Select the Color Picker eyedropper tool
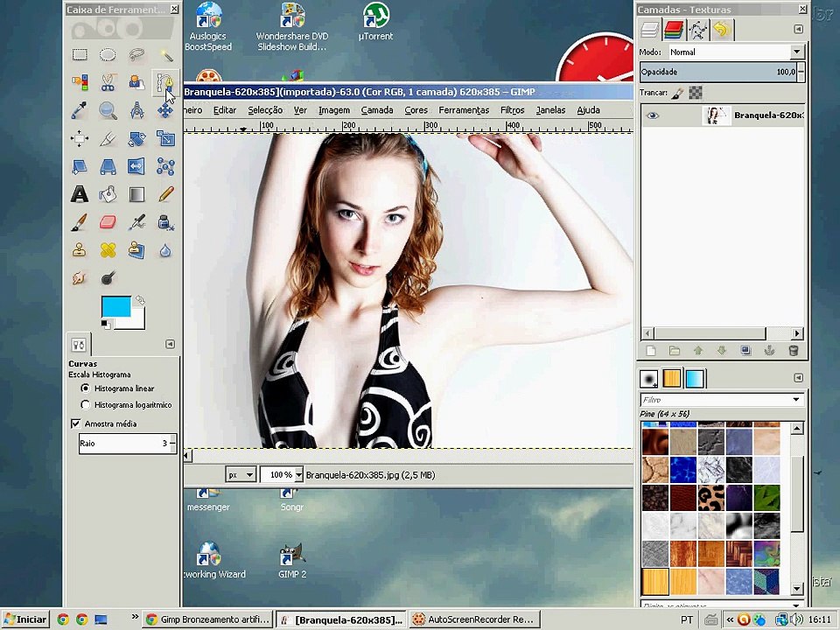This screenshot has height=630, width=840. point(80,110)
